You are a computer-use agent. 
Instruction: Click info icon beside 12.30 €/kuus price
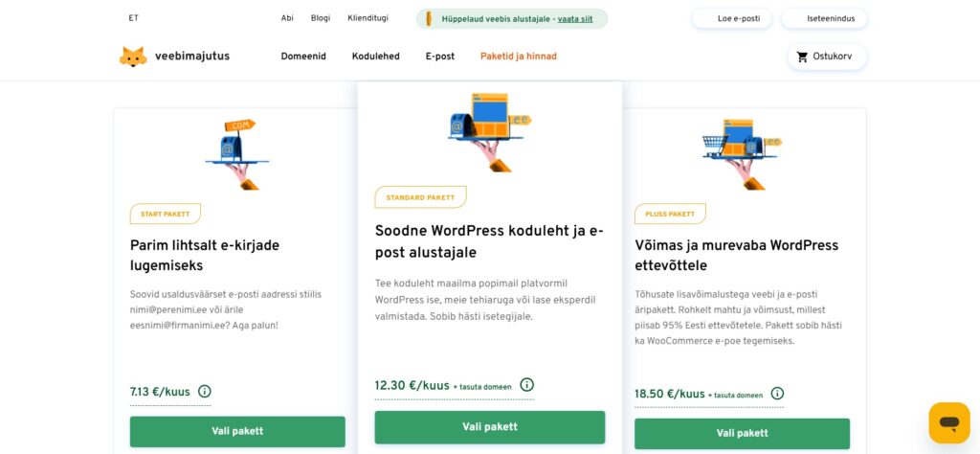[x=526, y=384]
